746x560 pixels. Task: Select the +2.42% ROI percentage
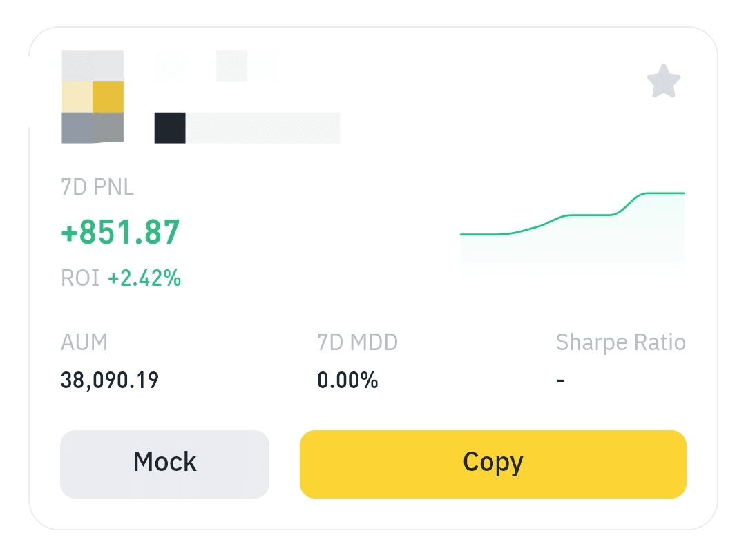tap(144, 278)
